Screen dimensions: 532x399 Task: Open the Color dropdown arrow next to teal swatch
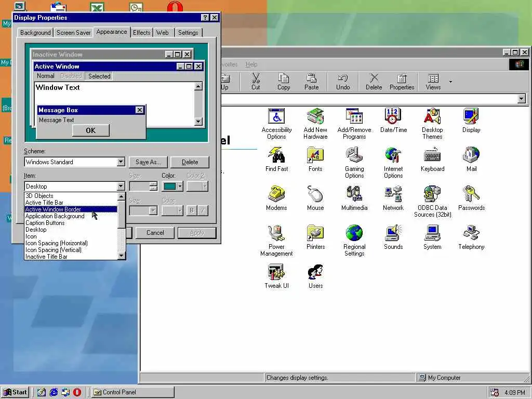click(180, 187)
